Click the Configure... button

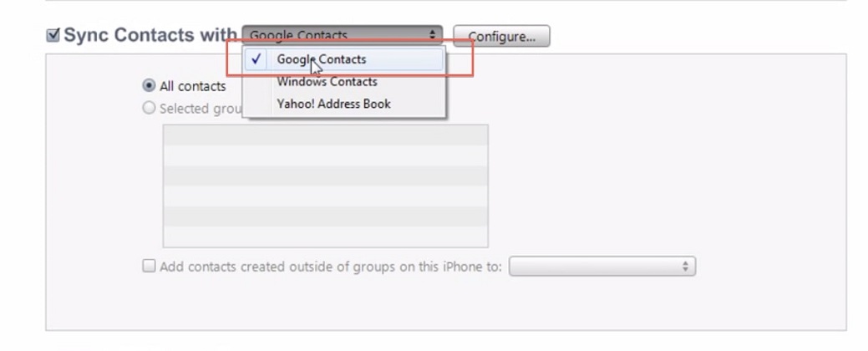[x=501, y=37]
